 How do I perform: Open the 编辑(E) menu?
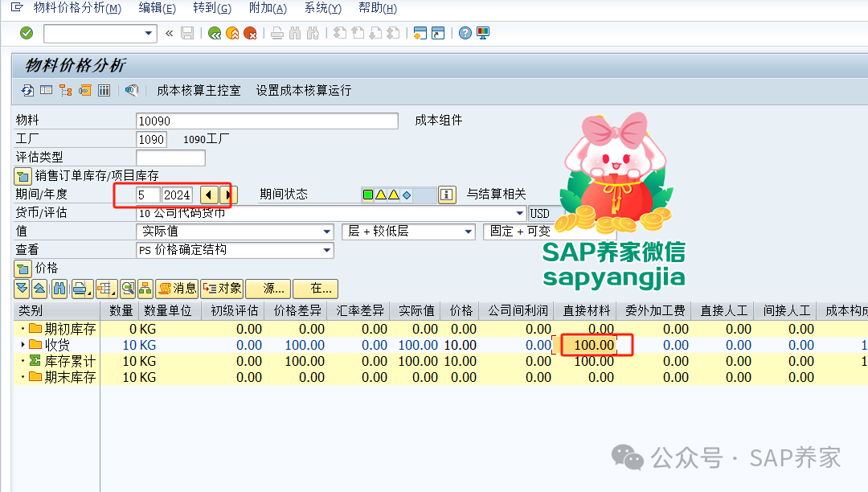pos(158,8)
